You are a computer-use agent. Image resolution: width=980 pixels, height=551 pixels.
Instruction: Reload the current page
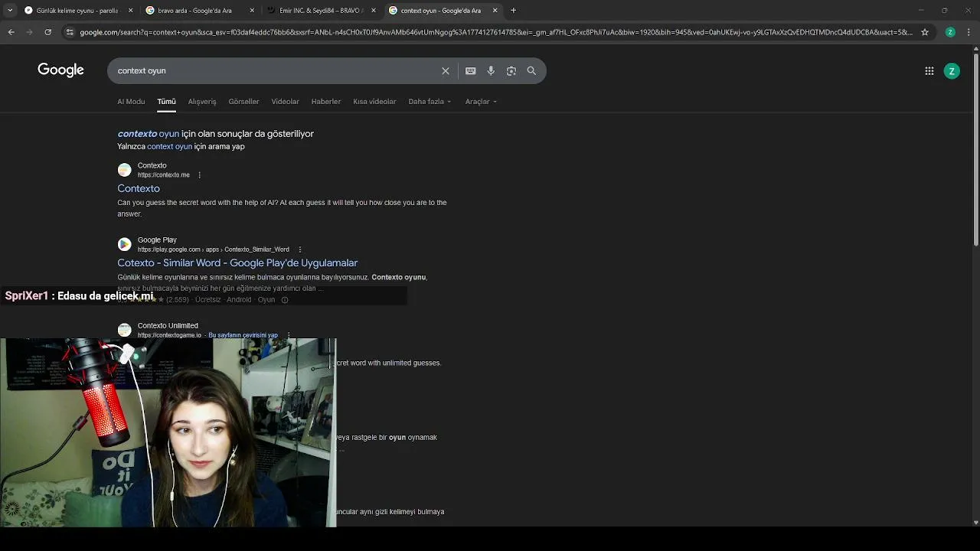[x=47, y=32]
